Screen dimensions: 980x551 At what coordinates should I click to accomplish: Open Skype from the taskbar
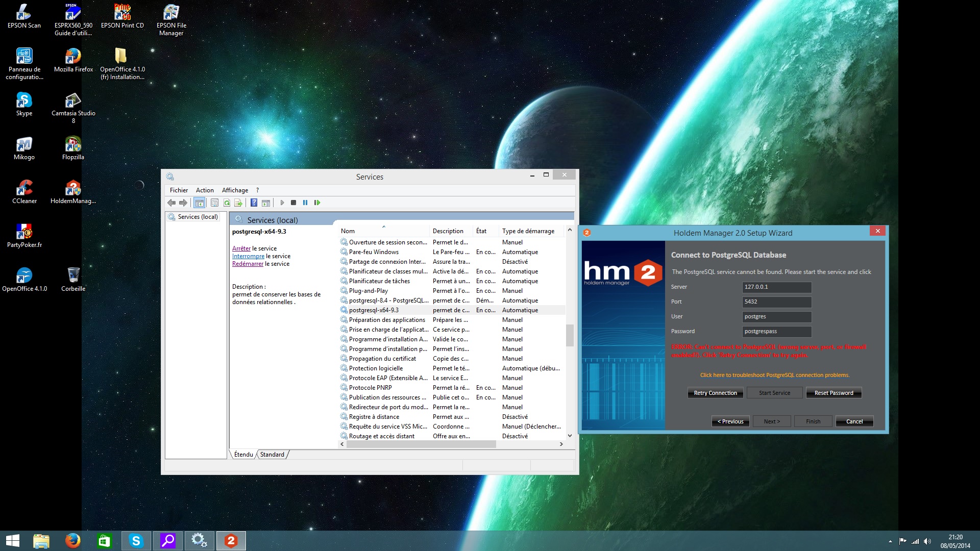pyautogui.click(x=136, y=541)
